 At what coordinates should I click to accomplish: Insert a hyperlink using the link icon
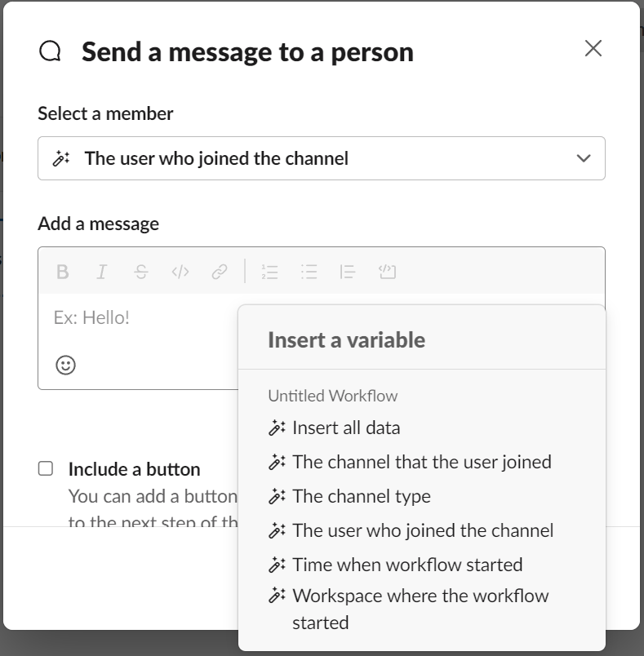(220, 271)
